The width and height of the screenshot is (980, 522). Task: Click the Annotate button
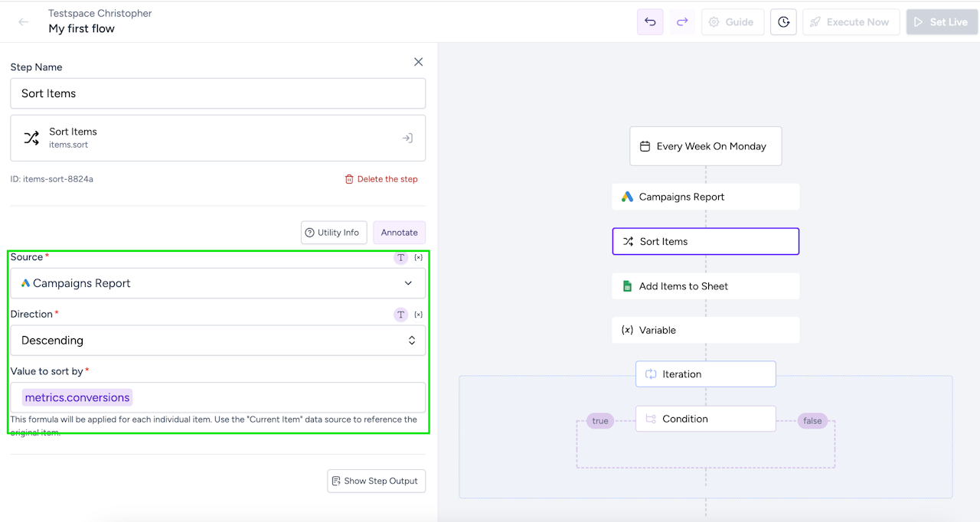(x=400, y=233)
